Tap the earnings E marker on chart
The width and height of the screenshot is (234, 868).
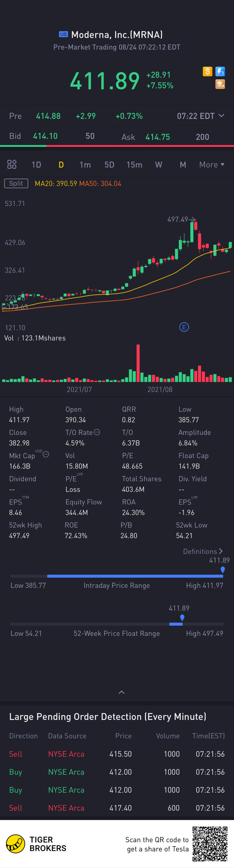(x=184, y=327)
